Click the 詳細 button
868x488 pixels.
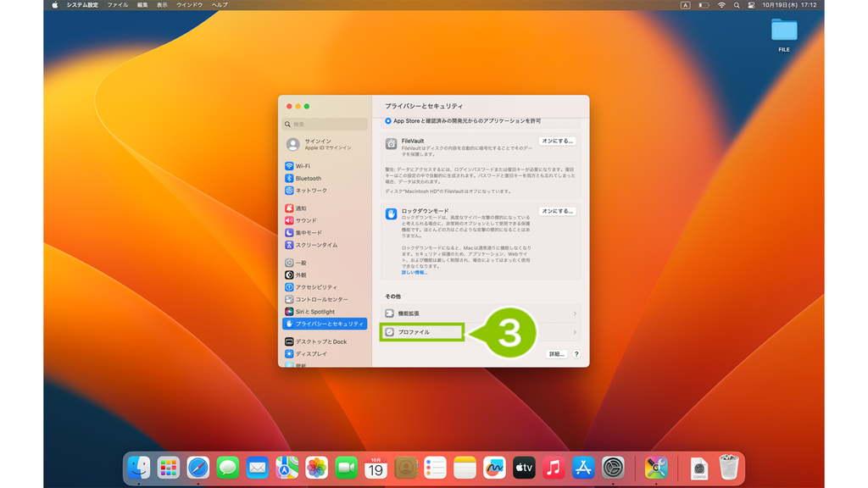tap(556, 354)
